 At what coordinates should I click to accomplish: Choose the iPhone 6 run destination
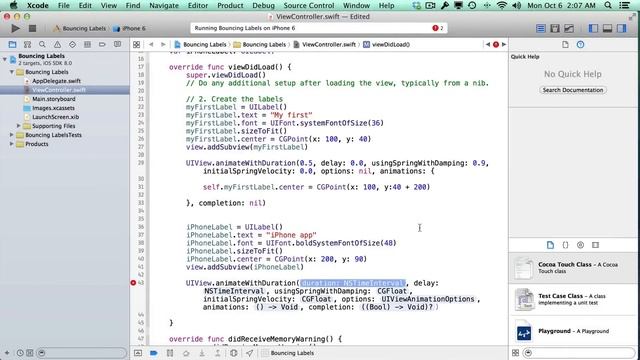[x=129, y=28]
